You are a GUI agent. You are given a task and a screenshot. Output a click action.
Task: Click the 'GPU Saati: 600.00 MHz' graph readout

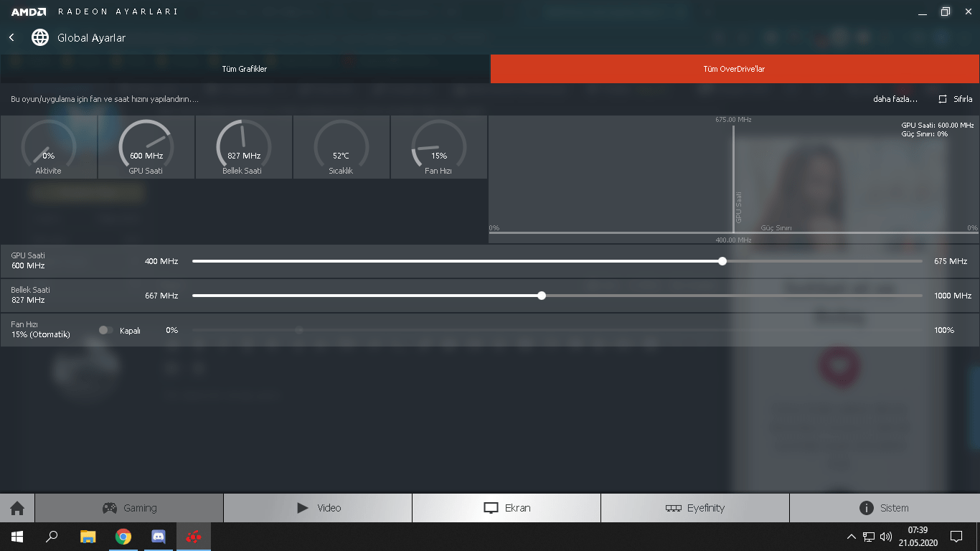click(x=938, y=125)
